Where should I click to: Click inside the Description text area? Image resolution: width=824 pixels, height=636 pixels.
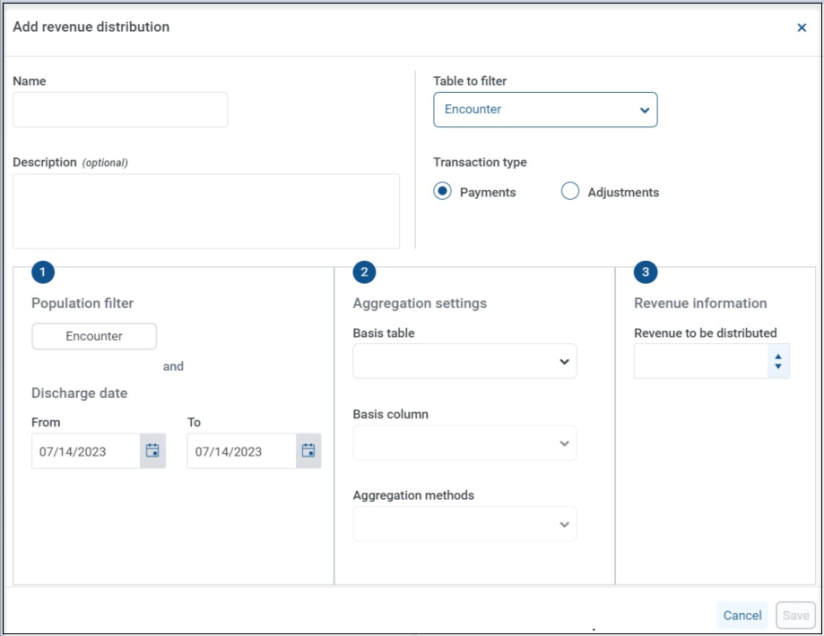(x=206, y=211)
